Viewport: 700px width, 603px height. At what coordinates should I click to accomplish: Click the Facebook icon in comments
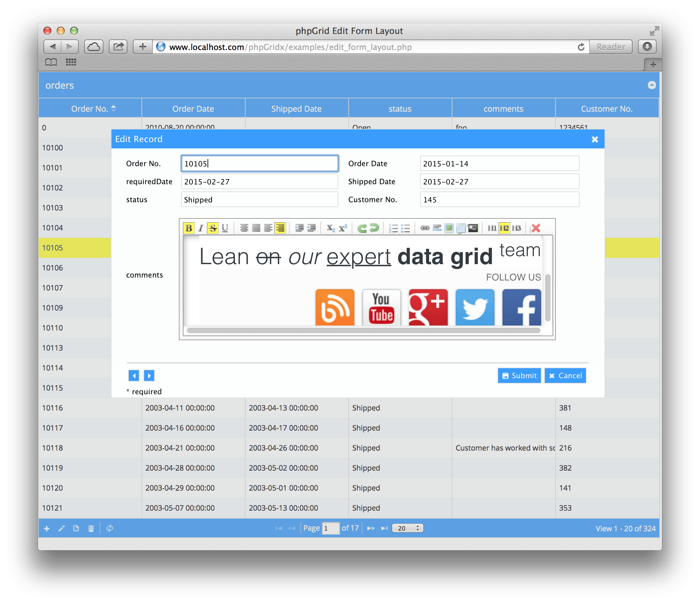[x=521, y=307]
